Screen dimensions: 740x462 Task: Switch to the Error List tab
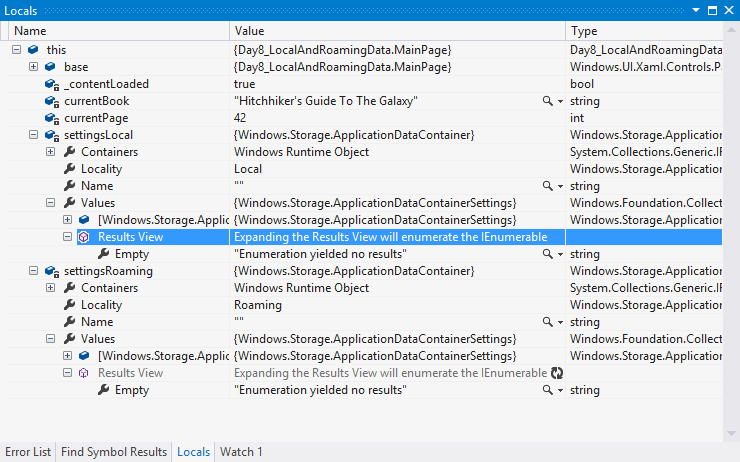coord(27,452)
